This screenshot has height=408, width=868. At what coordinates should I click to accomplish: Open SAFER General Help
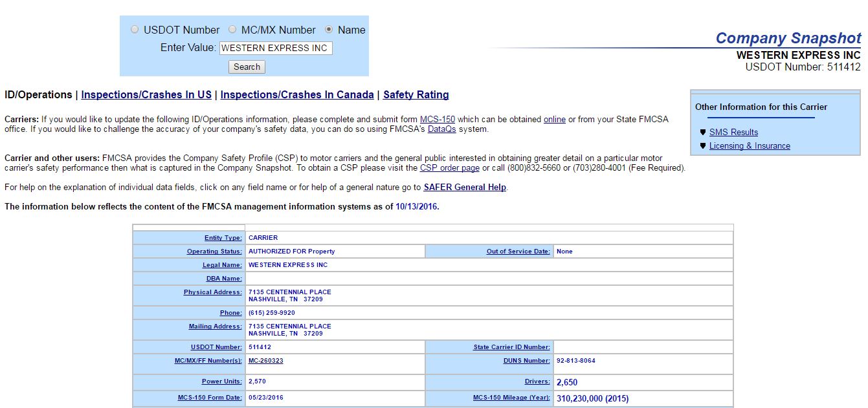pos(465,188)
